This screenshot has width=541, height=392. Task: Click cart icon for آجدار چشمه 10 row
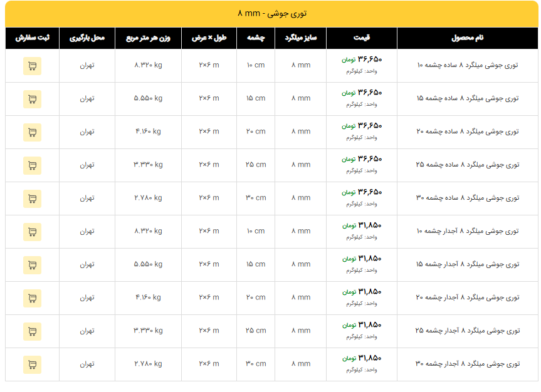pyautogui.click(x=32, y=232)
